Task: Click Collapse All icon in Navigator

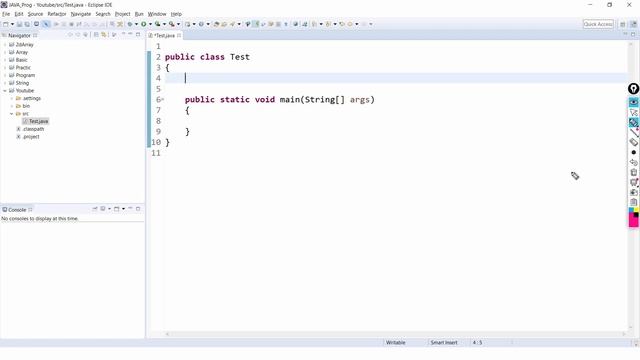Action: tap(96, 35)
